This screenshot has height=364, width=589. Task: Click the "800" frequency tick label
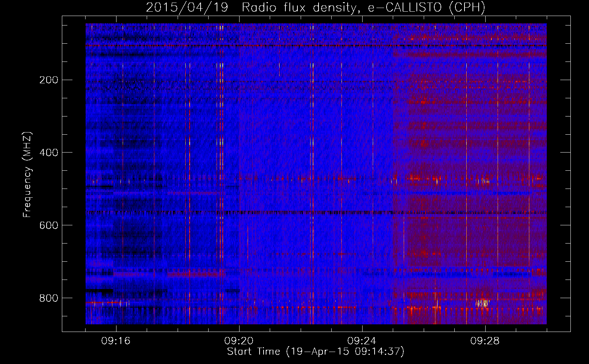pos(48,298)
